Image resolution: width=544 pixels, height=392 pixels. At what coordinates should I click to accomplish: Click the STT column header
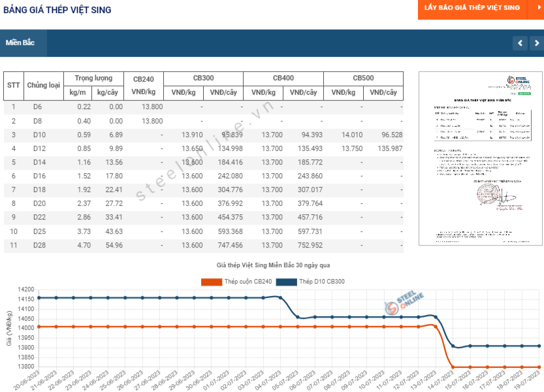14,86
